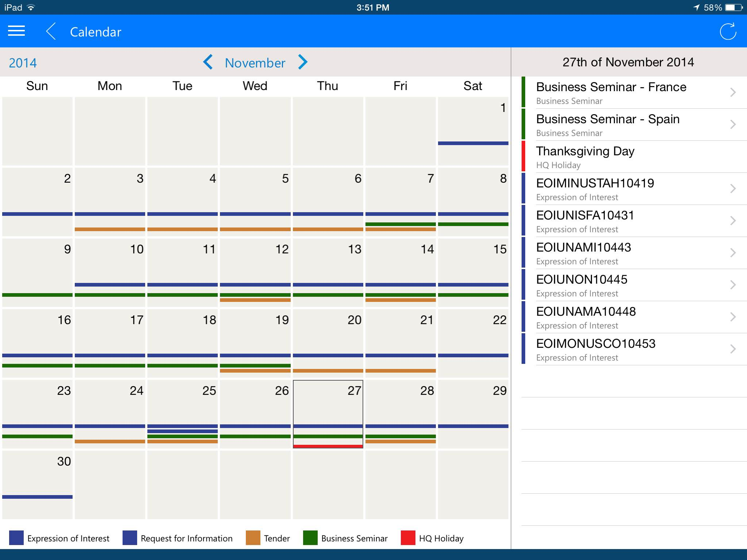Select the 2014 year label
The width and height of the screenshot is (747, 560).
pyautogui.click(x=23, y=63)
